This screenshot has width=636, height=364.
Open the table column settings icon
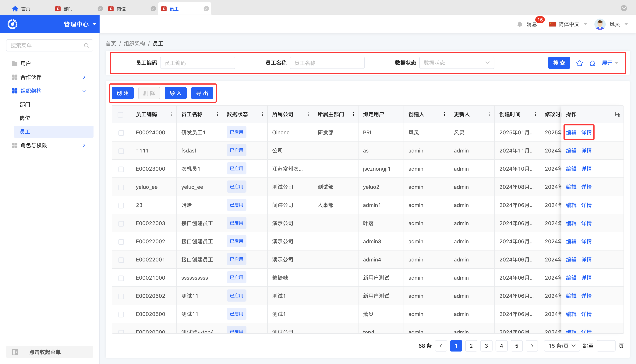tap(617, 114)
